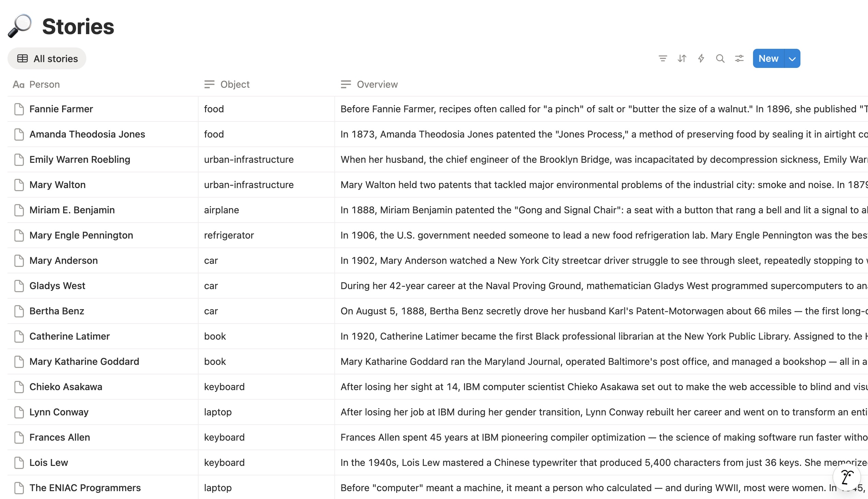The image size is (868, 499).
Task: Click the Miriam E. Benjamin name
Action: tap(72, 210)
